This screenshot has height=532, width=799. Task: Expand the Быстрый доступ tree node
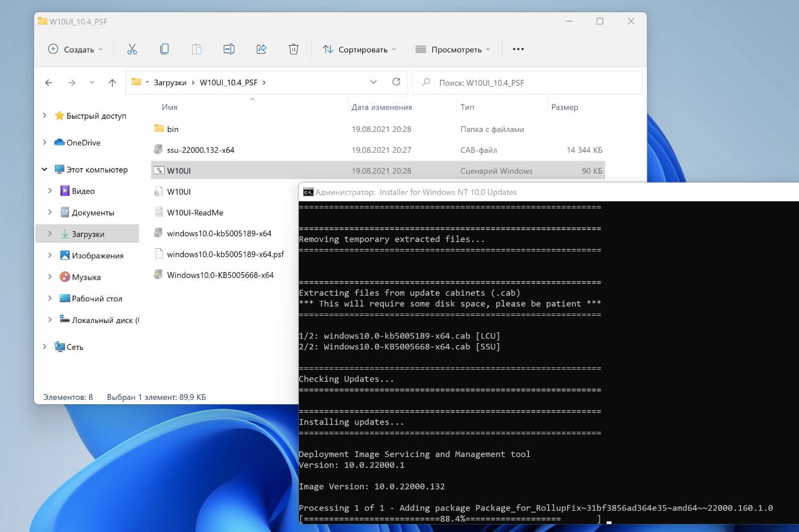[45, 116]
